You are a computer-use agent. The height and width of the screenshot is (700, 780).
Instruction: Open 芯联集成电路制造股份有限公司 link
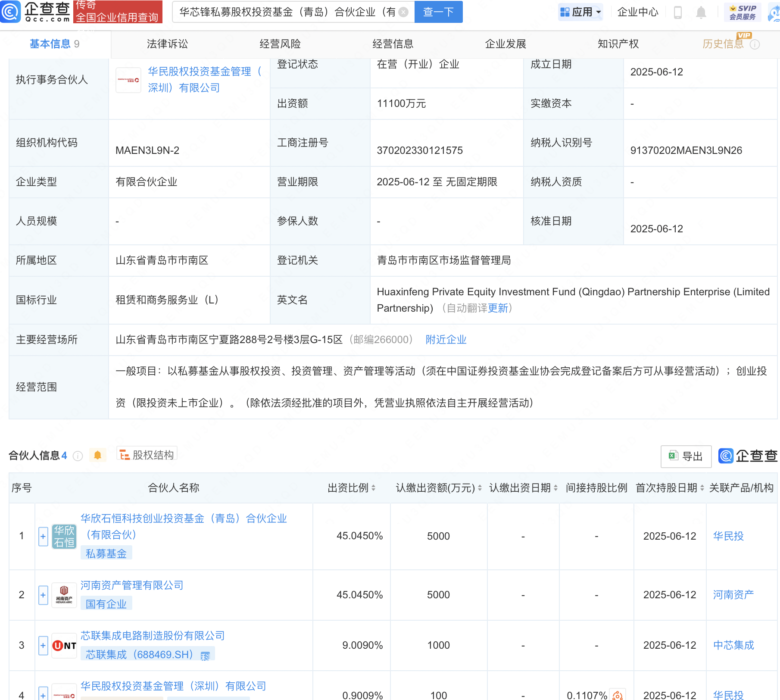(x=153, y=636)
